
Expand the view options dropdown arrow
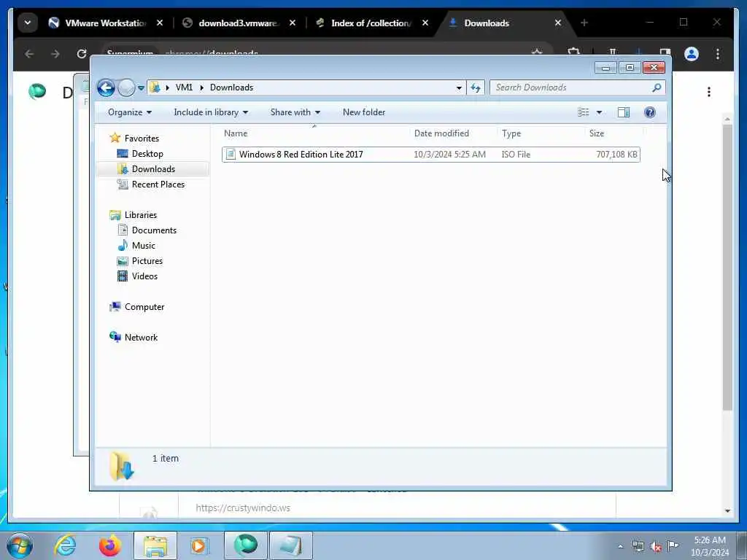click(600, 112)
